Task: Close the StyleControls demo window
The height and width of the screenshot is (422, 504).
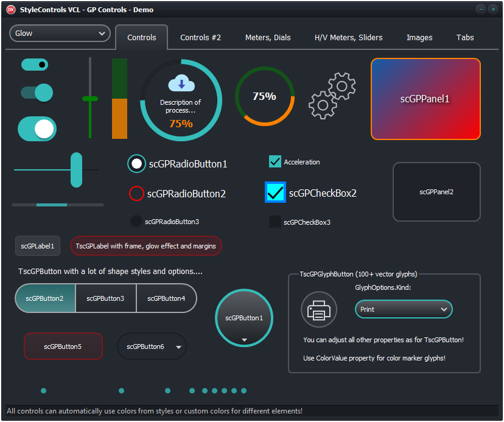Action: pos(493,9)
